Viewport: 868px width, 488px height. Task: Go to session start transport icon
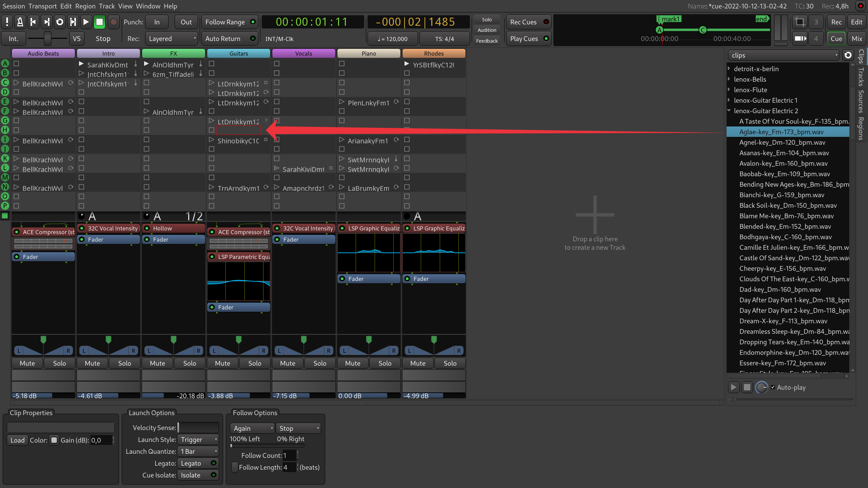[x=33, y=22]
